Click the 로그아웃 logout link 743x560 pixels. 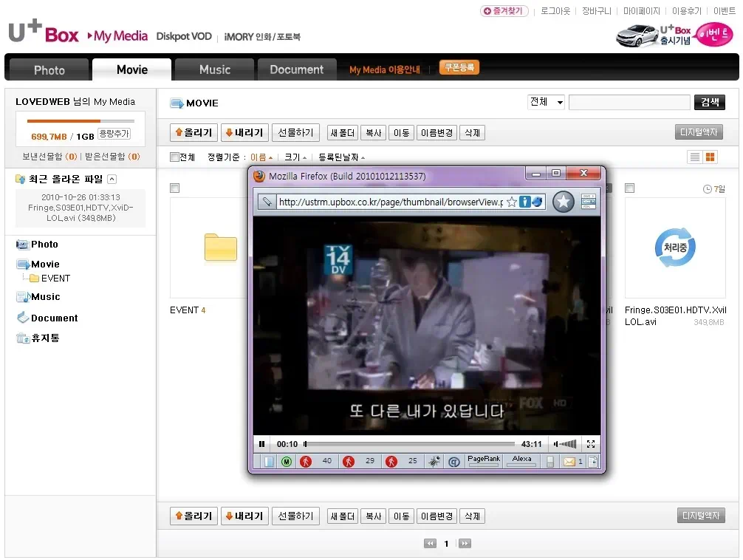click(555, 10)
